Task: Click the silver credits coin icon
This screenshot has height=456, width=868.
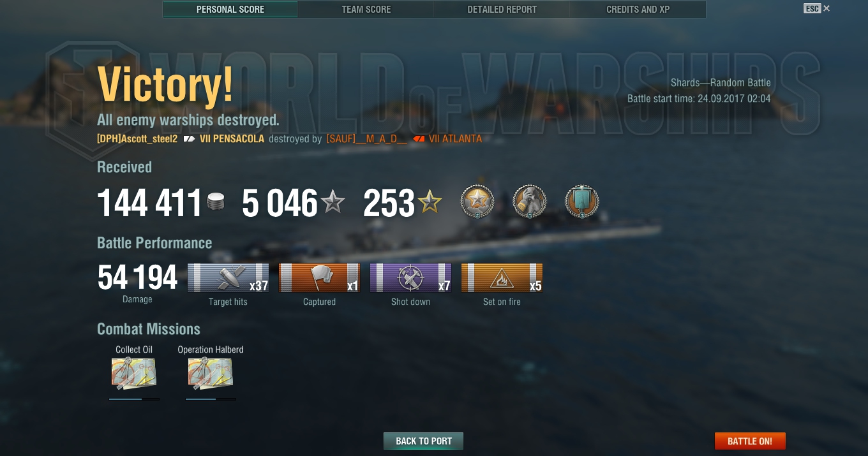Action: coord(216,203)
